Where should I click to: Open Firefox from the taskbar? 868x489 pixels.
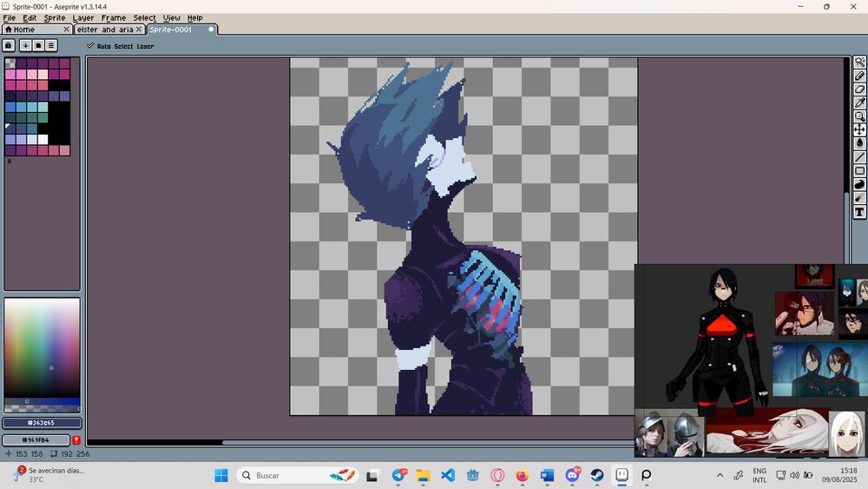coord(522,475)
